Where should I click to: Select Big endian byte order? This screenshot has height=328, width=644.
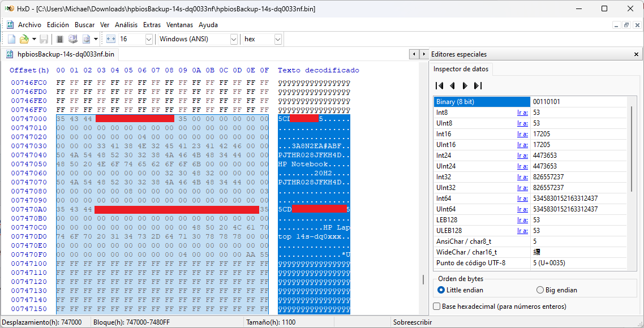557,290
